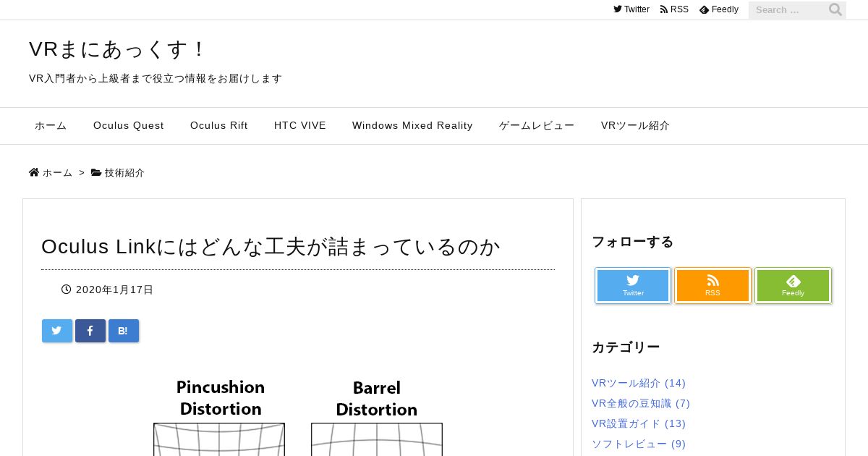868x456 pixels.
Task: Go to ホーム in the breadcrumb
Action: pos(58,173)
